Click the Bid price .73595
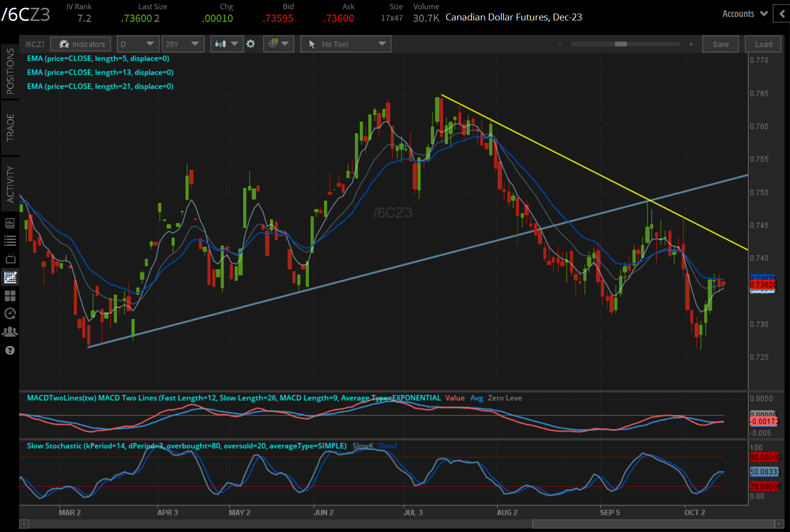Viewport: 790px width, 532px height. tap(278, 18)
